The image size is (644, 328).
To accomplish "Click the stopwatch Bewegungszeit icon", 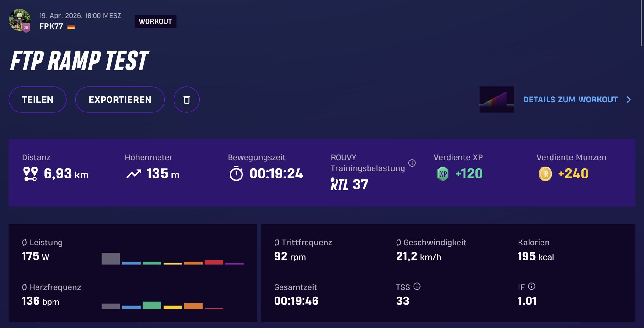I will 236,173.
